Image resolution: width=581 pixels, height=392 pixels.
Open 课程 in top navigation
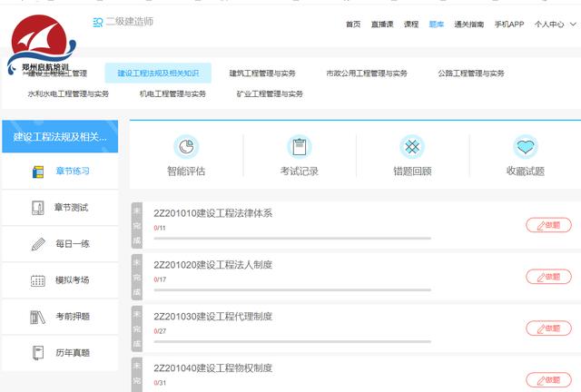411,24
